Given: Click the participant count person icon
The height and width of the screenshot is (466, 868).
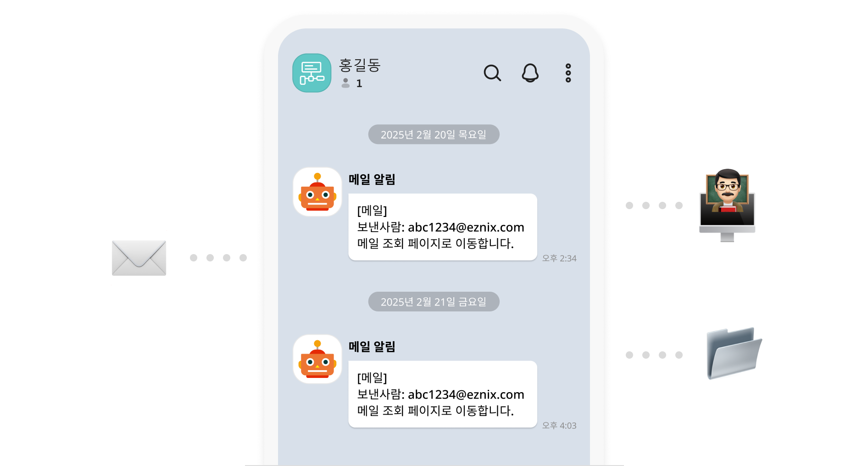Looking at the screenshot, I should point(345,83).
